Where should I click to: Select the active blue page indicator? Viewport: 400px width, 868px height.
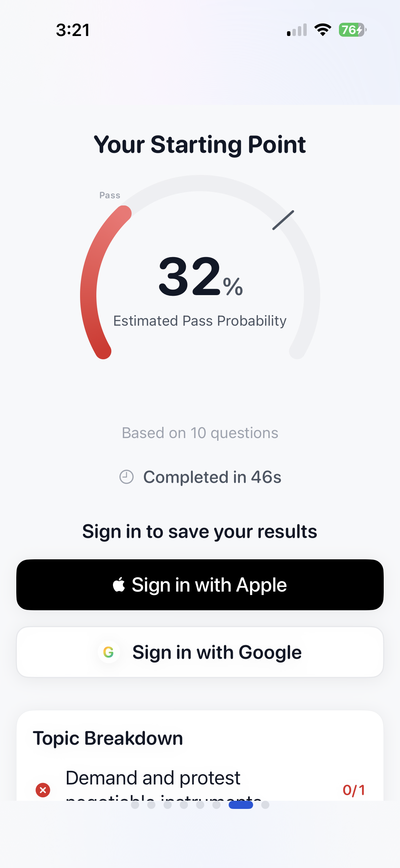point(241,804)
